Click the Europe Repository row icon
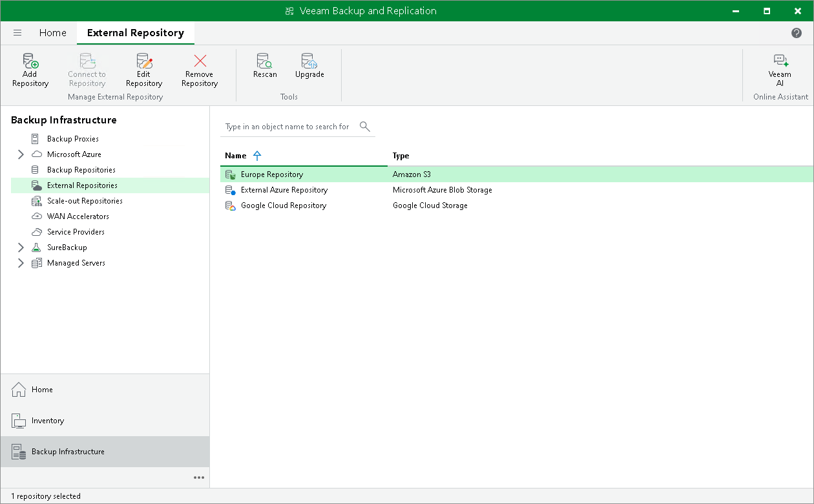Image resolution: width=814 pixels, height=504 pixels. [230, 174]
